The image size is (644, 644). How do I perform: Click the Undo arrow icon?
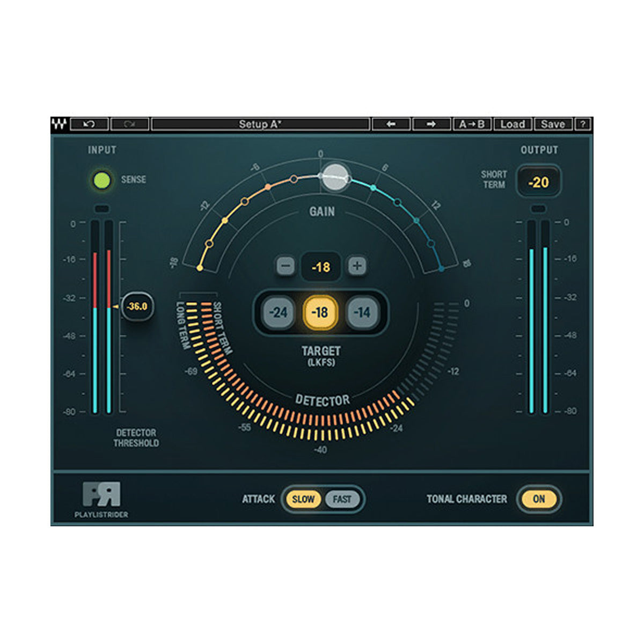(x=90, y=124)
